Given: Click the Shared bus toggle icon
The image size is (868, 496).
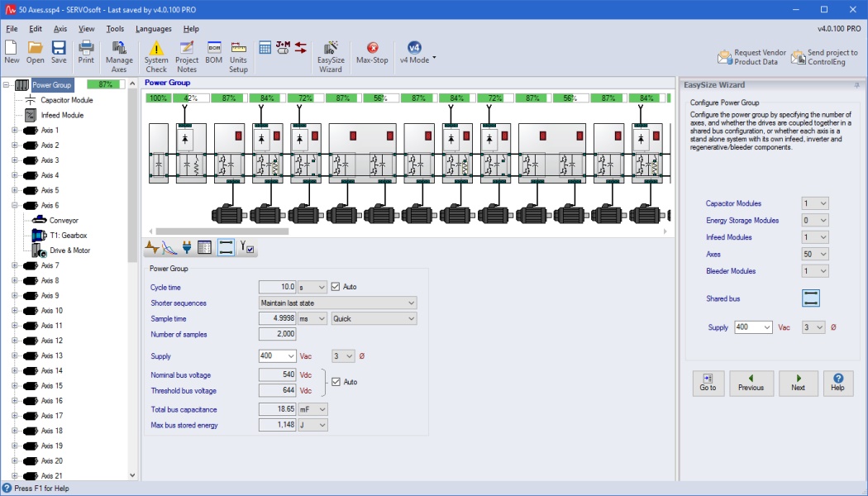Looking at the screenshot, I should click(810, 298).
